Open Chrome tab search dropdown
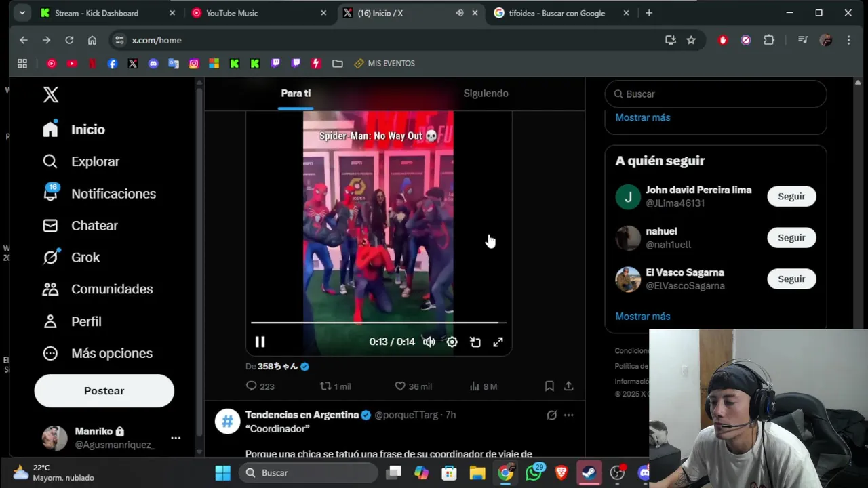The height and width of the screenshot is (488, 868). (22, 13)
